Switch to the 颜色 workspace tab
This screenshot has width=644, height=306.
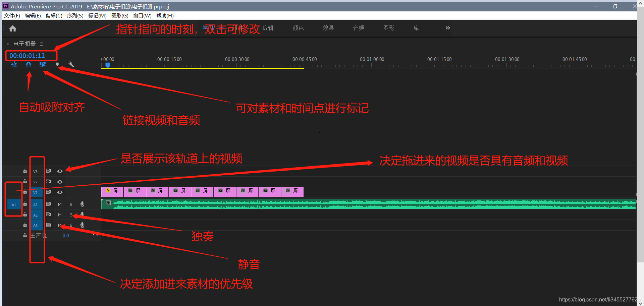pyautogui.click(x=298, y=28)
